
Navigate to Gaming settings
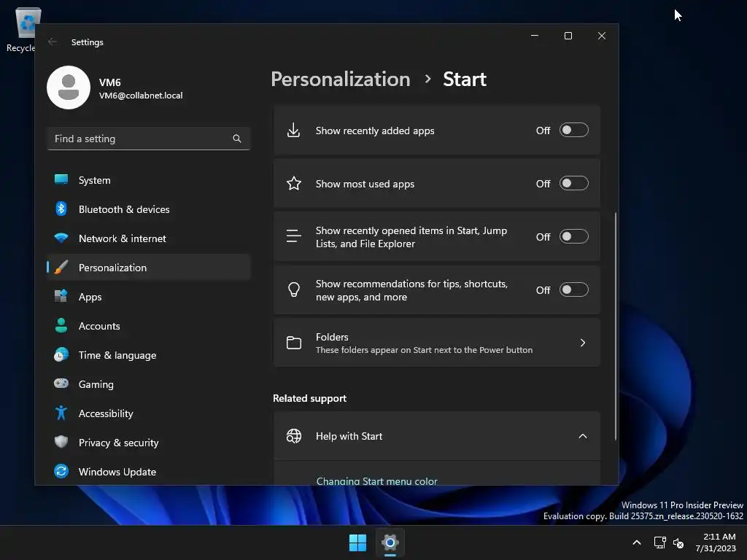coord(149,384)
